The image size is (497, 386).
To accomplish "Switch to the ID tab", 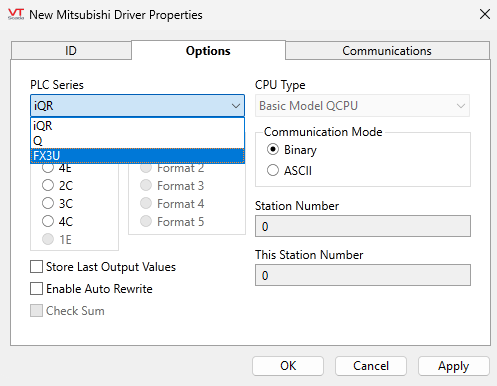I will coord(71,51).
